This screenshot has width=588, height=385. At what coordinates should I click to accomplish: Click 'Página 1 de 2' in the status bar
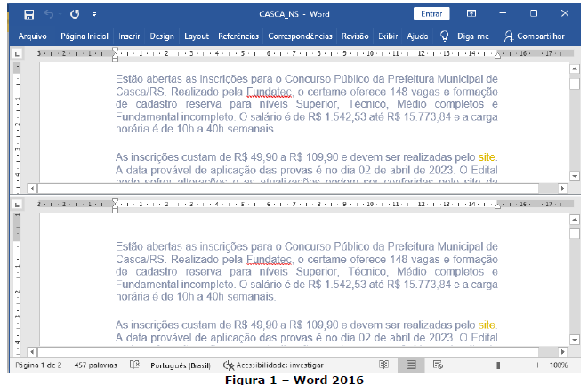(x=38, y=365)
